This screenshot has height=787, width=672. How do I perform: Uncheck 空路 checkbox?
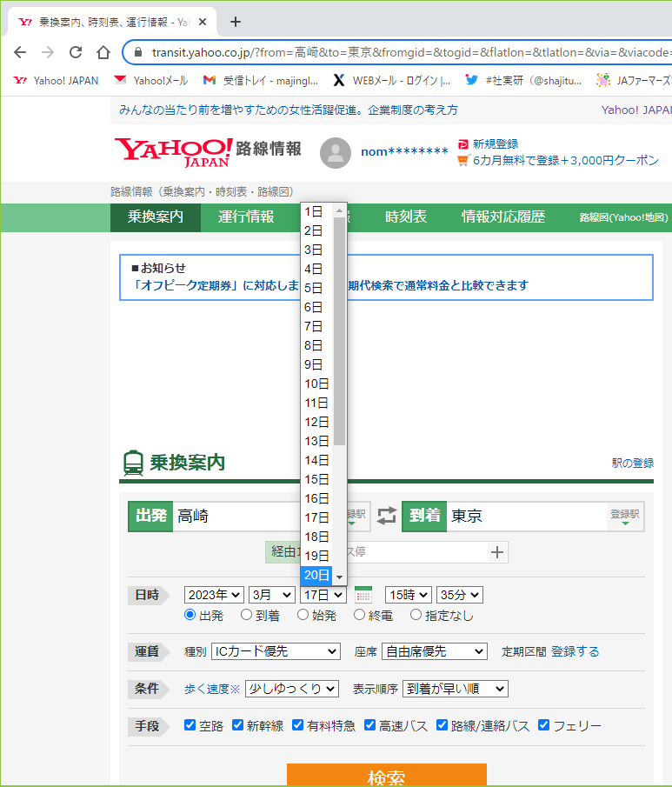(190, 724)
